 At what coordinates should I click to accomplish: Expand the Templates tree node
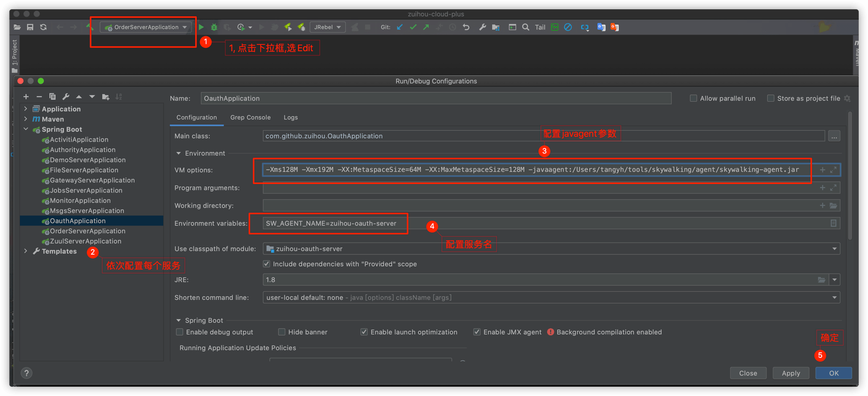click(26, 251)
